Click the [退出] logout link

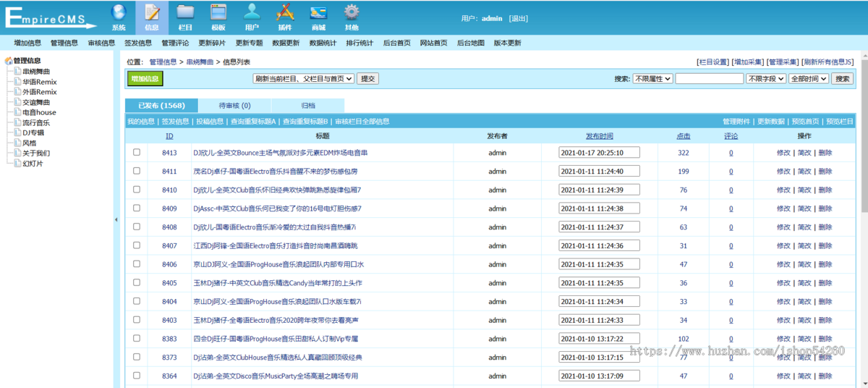[519, 18]
